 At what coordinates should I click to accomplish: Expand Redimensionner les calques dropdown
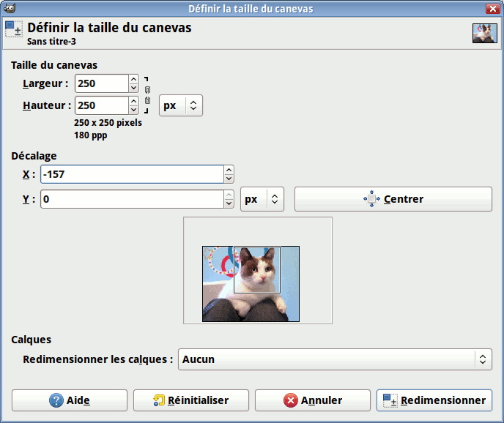click(x=335, y=359)
